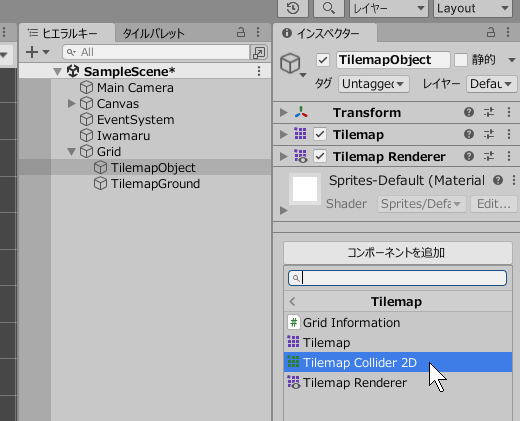Open Tilemap component preset settings icon
520x421 pixels.
point(489,134)
